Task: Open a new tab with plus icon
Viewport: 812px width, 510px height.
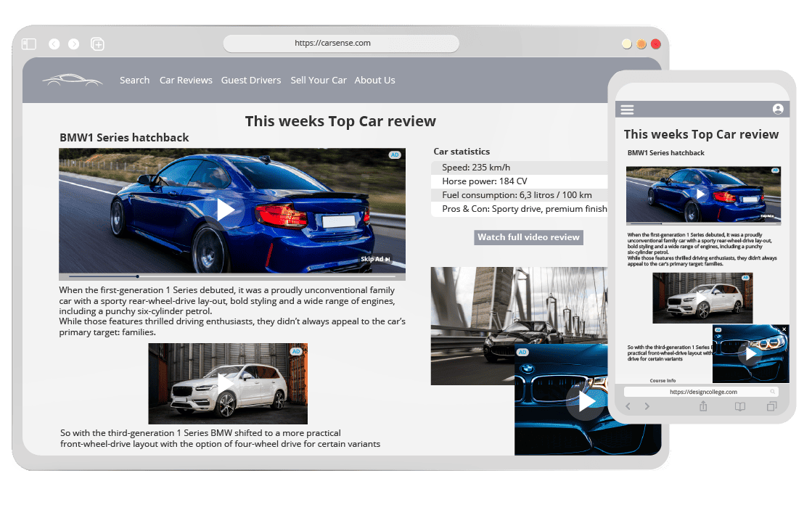Action: click(97, 44)
